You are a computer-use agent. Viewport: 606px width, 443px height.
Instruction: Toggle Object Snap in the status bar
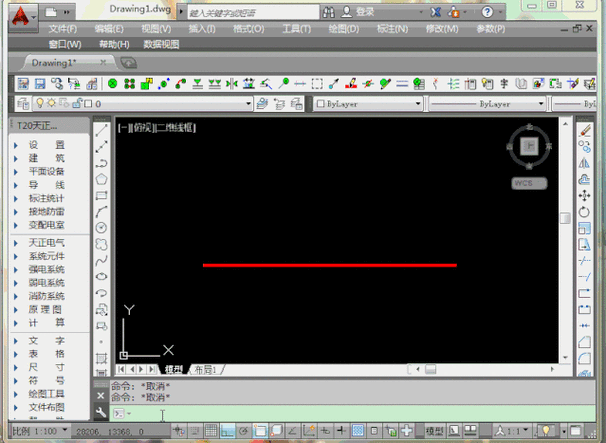point(260,430)
